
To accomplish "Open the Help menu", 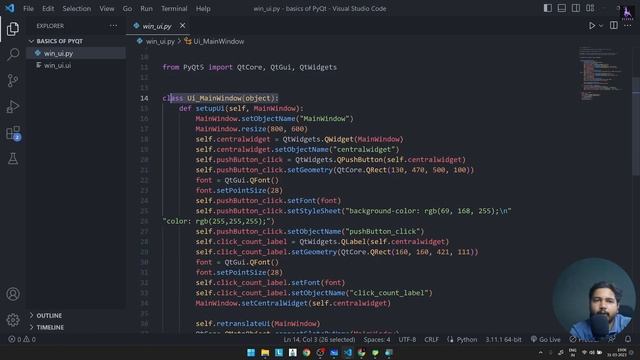I will pos(203,8).
